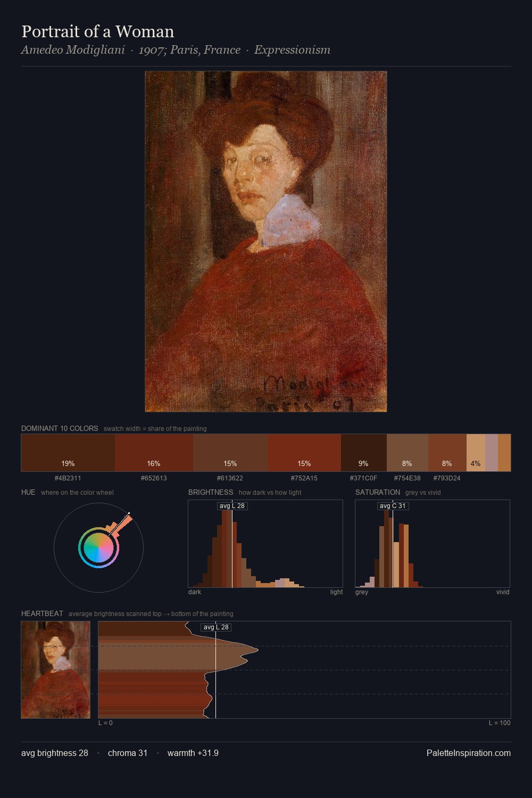
Task: Click the heartbeat painting thumbnail
Action: point(56,670)
